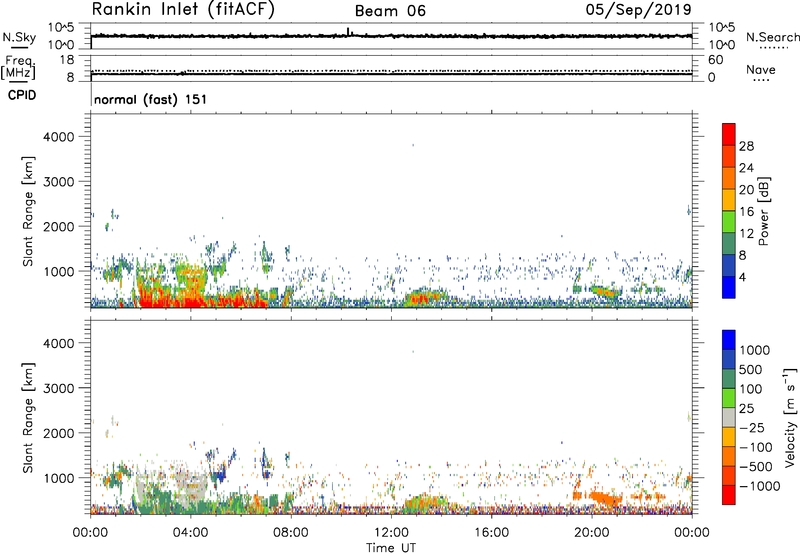800x554 pixels.
Task: Click the '-25' velocity colorbar label
Action: [751, 428]
